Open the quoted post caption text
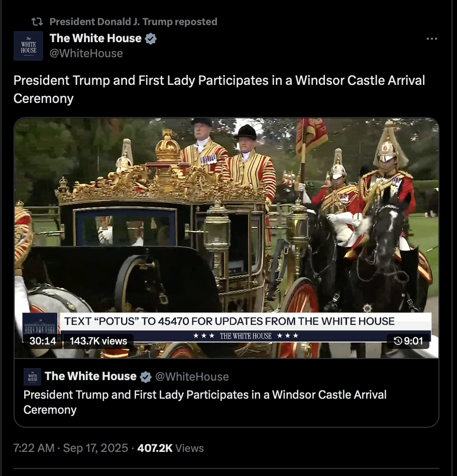Screen dimensions: 457x476 (205, 402)
